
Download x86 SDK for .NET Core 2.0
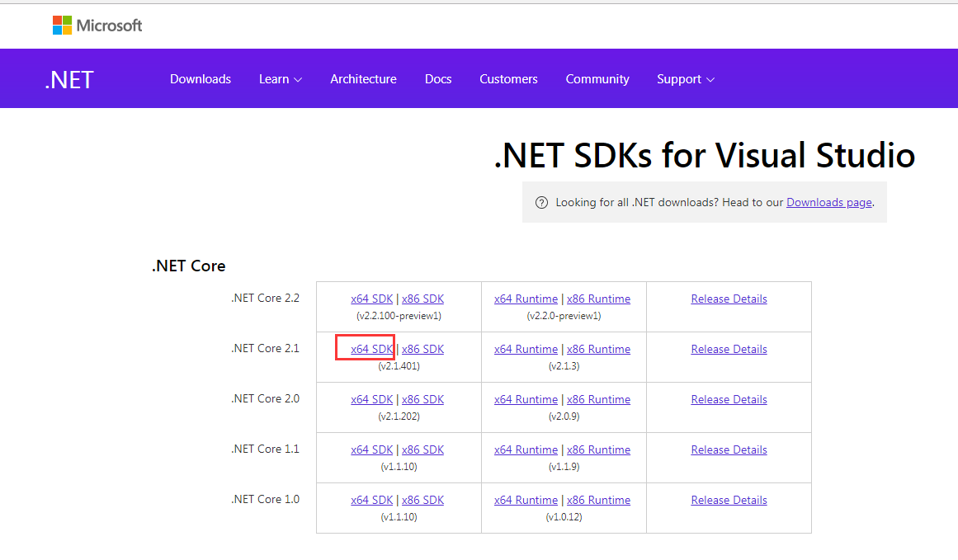coord(422,399)
